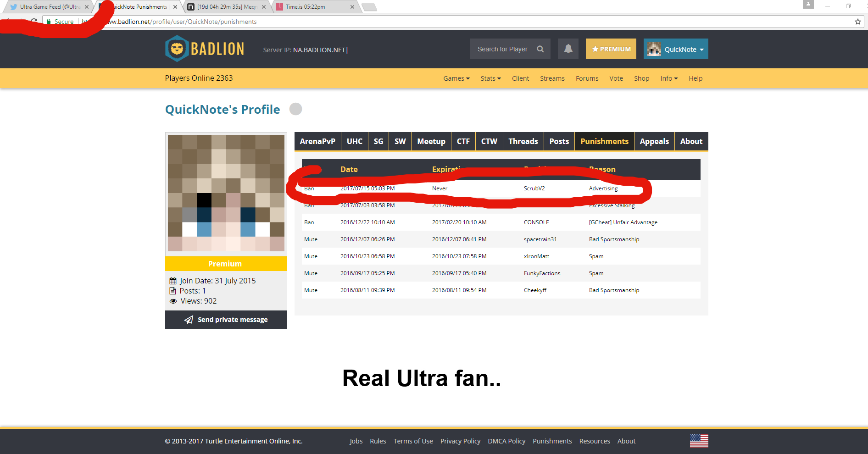Switch to the Time.is browser tab
Viewport: 868px width, 454px height.
pyautogui.click(x=317, y=7)
